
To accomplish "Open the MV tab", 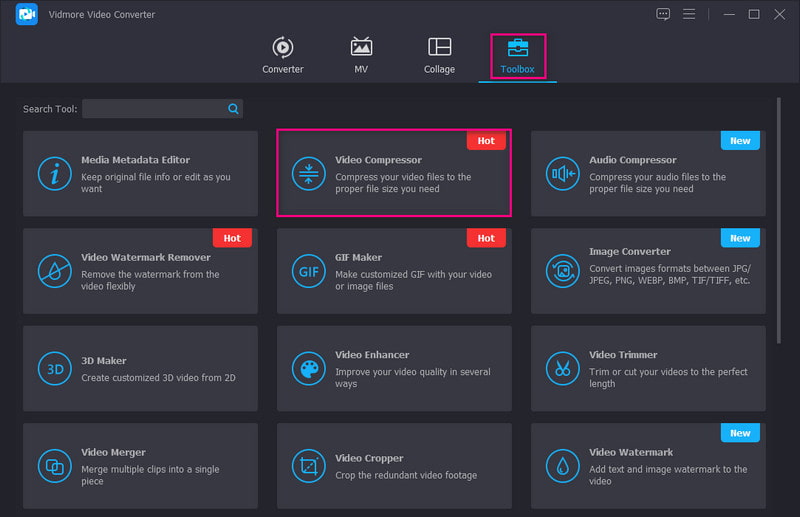I will [x=361, y=56].
